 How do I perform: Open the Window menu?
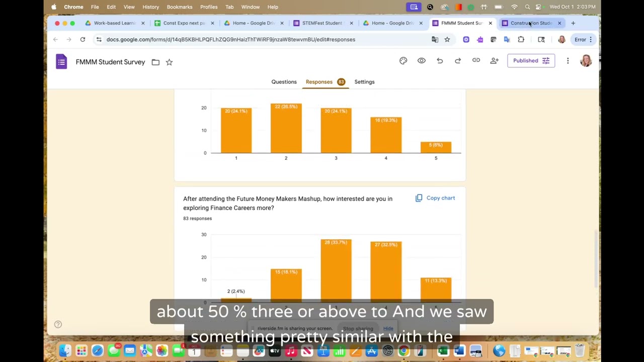pos(250,7)
